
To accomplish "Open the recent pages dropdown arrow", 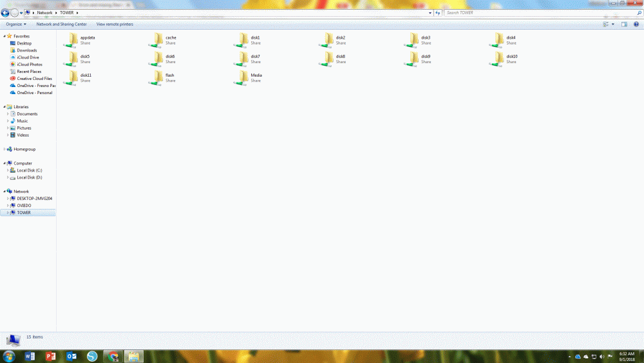I will [x=21, y=13].
